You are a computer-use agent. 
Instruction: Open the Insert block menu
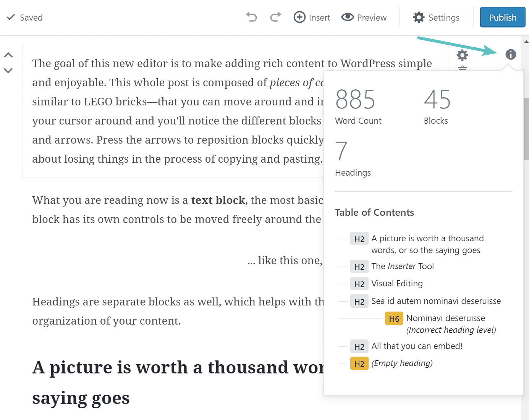pyautogui.click(x=312, y=18)
